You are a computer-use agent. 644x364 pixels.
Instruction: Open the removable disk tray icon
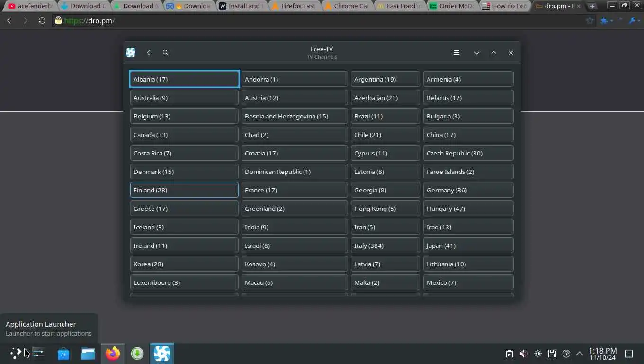click(x=552, y=354)
